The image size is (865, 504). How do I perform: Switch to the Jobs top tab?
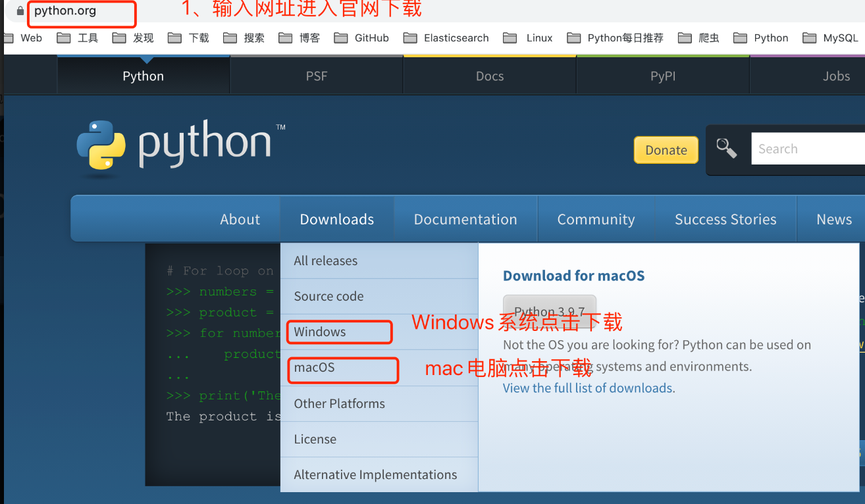[808, 76]
